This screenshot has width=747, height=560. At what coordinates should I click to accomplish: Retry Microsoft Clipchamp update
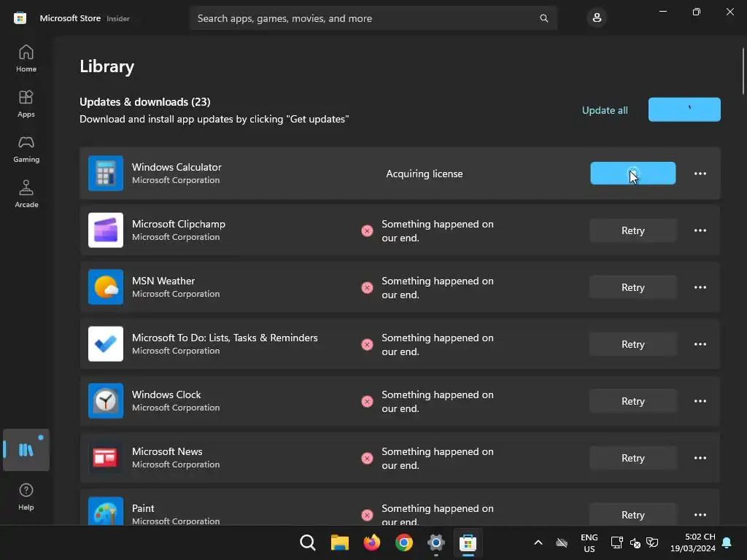tap(632, 230)
